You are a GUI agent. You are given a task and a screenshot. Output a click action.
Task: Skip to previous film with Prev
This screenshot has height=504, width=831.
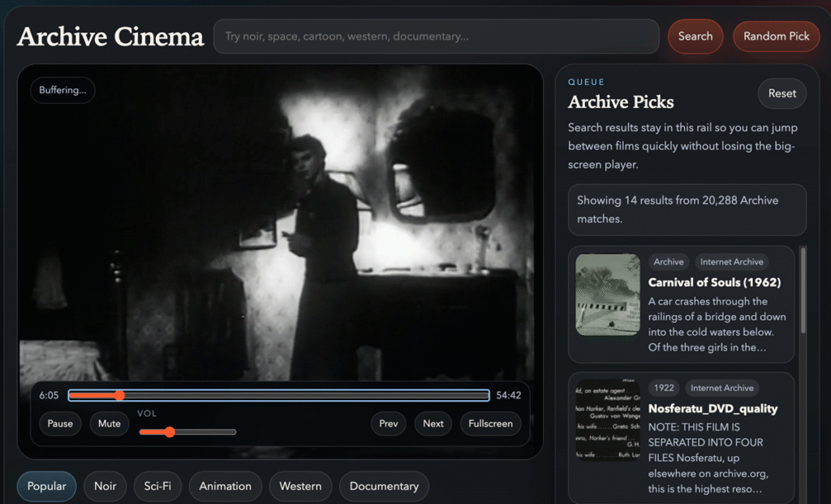pos(389,424)
